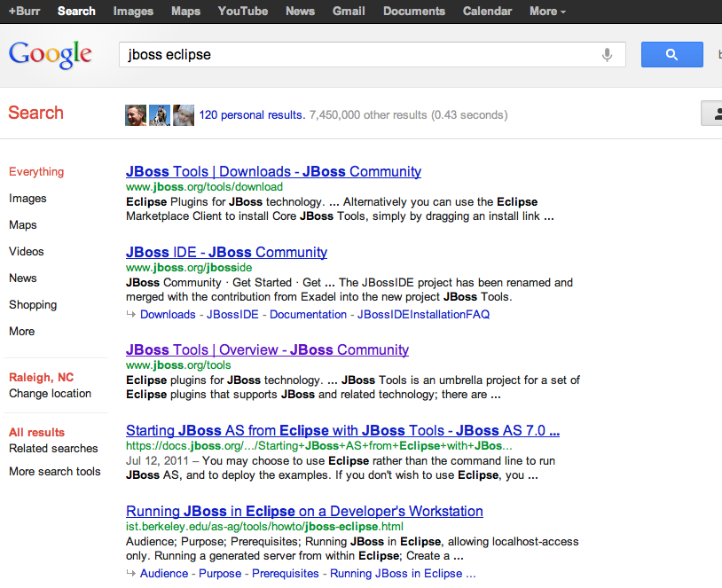The height and width of the screenshot is (588, 722).
Task: Expand More search tools in sidebar
Action: pyautogui.click(x=54, y=472)
